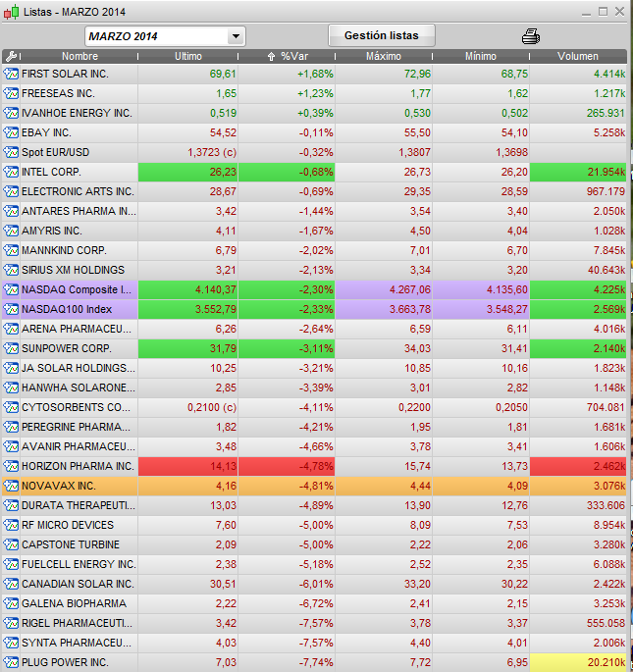633x672 pixels.
Task: Sort by the Ultimo column header
Action: [x=188, y=56]
